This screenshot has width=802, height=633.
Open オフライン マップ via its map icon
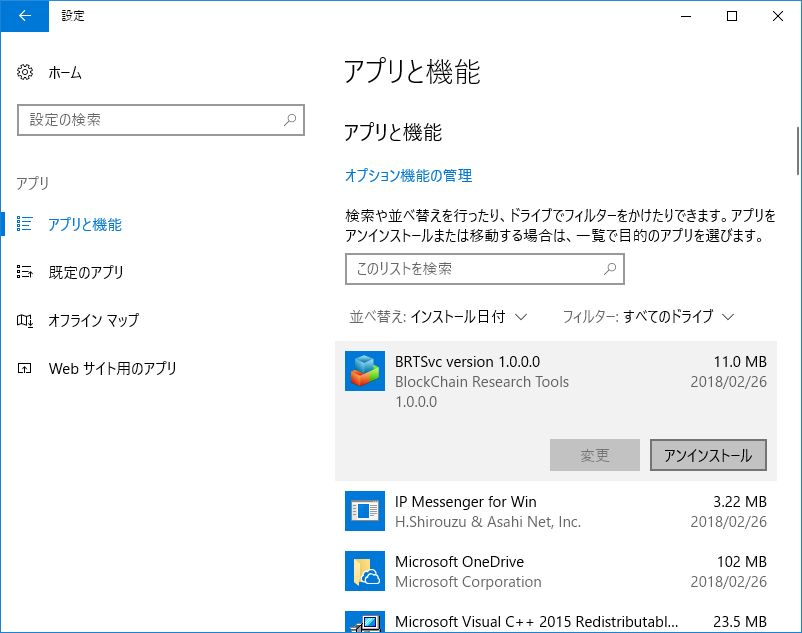point(27,322)
